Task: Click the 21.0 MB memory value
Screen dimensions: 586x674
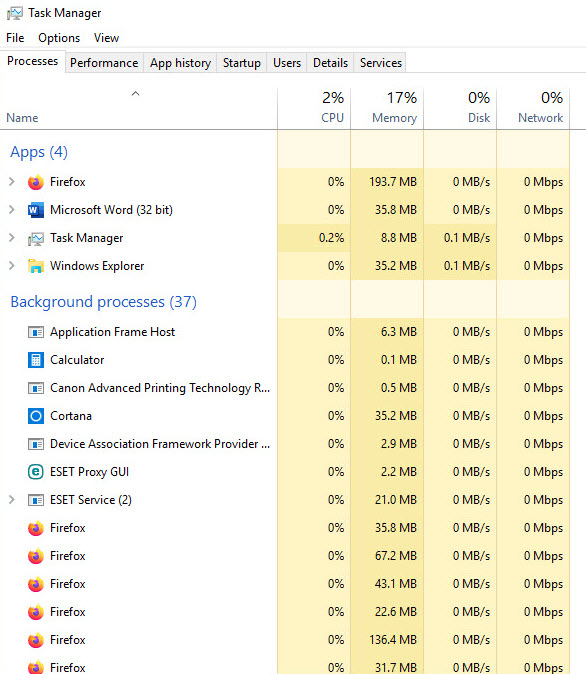Action: [396, 499]
